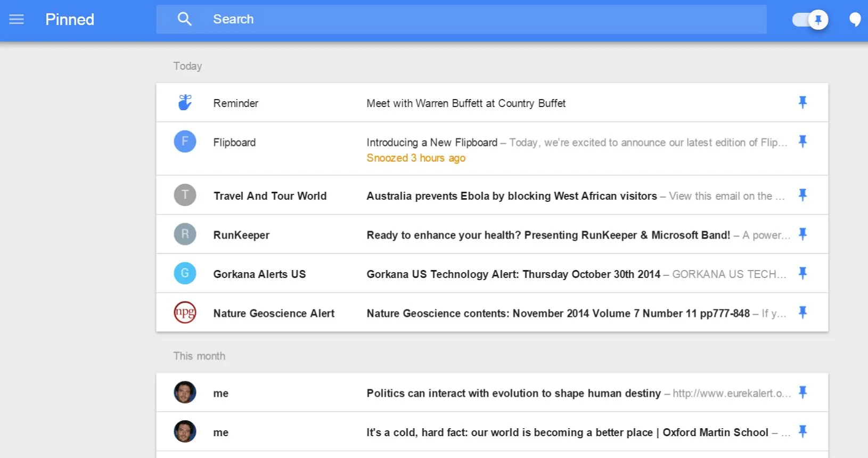Viewport: 868px width, 458px height.
Task: Click the Today section header
Action: point(187,66)
